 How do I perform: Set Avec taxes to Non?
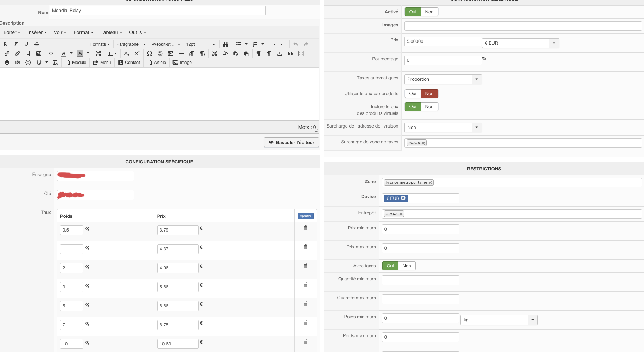pos(407,266)
